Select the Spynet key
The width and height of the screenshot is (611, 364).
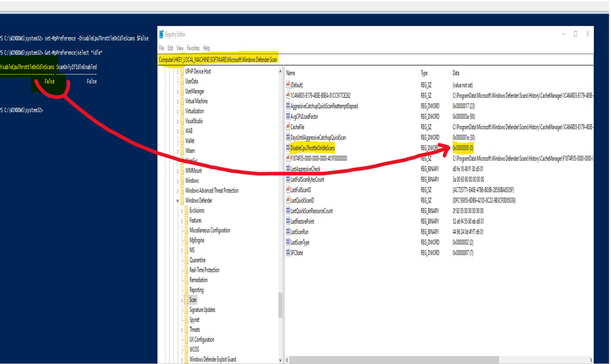click(194, 319)
